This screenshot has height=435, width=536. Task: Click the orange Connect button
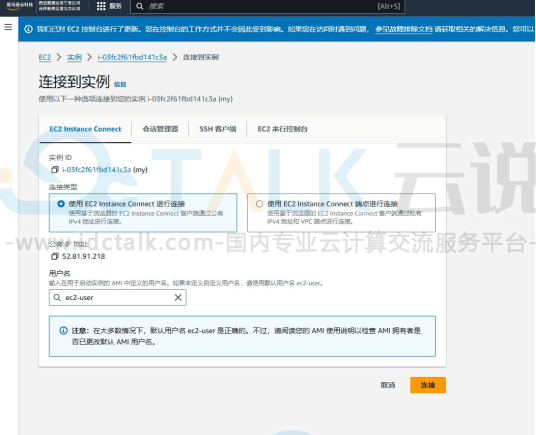tap(428, 385)
